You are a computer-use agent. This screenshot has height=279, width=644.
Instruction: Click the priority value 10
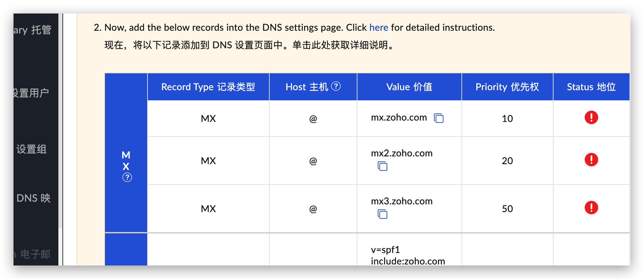coord(507,119)
